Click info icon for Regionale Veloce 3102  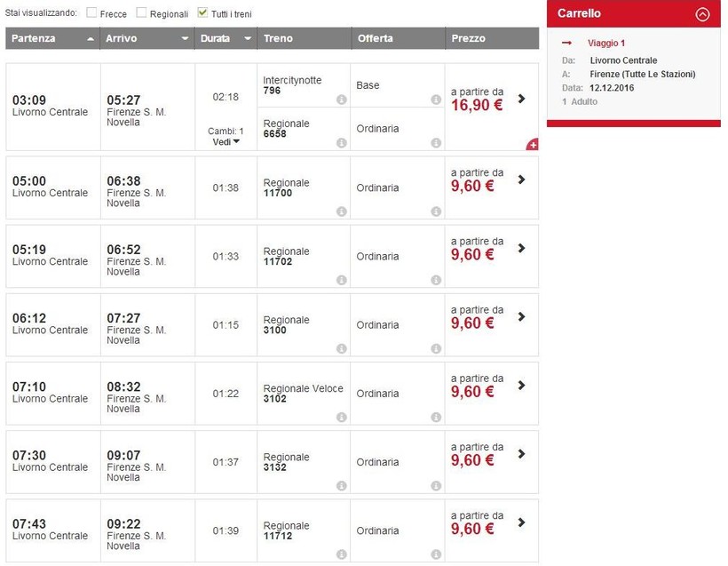[341, 418]
